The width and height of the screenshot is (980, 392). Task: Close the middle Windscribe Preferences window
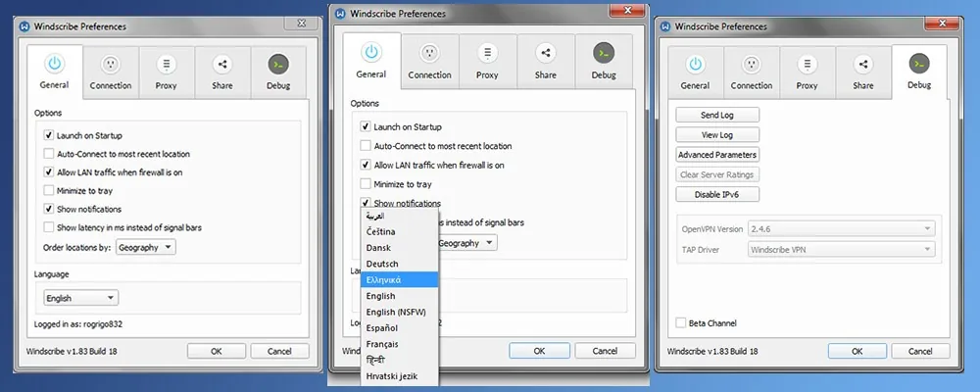click(627, 10)
